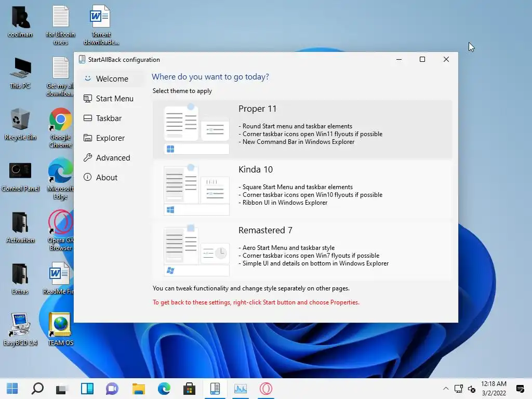Screen dimensions: 532x399
Task: Apply the Proper 11 theme
Action: pos(302,129)
